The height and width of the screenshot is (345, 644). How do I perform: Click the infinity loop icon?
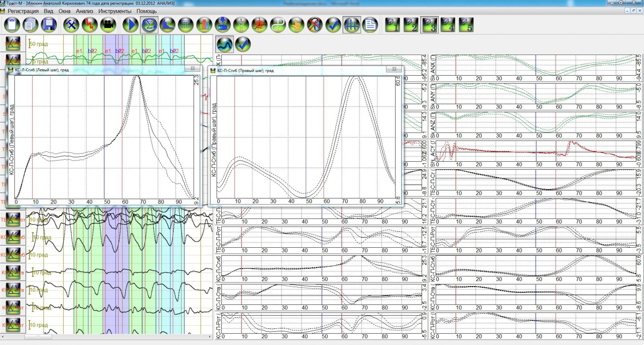278,25
